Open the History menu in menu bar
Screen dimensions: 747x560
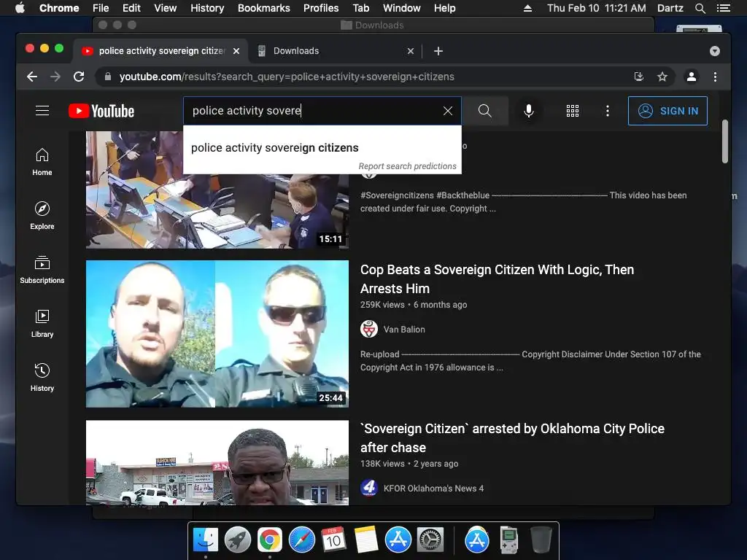pos(207,8)
